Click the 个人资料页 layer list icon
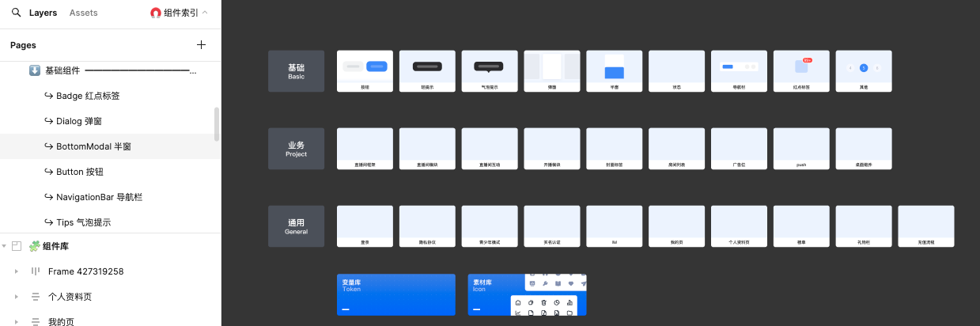 pos(35,297)
